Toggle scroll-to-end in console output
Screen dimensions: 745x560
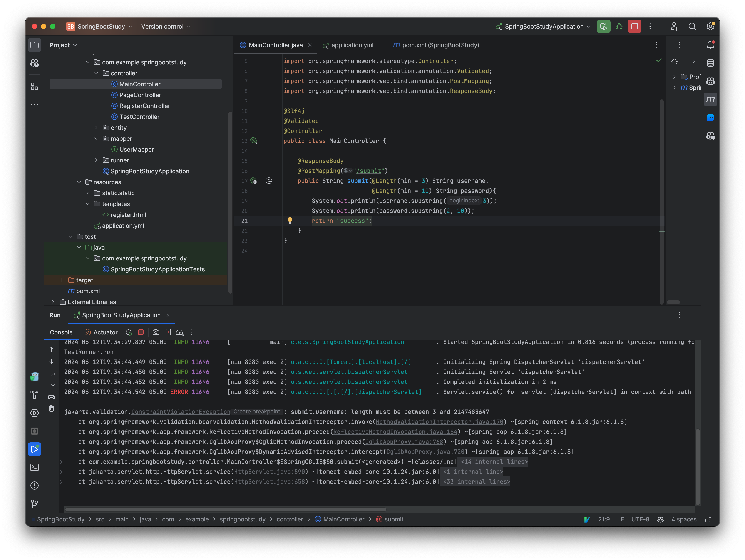(x=51, y=385)
